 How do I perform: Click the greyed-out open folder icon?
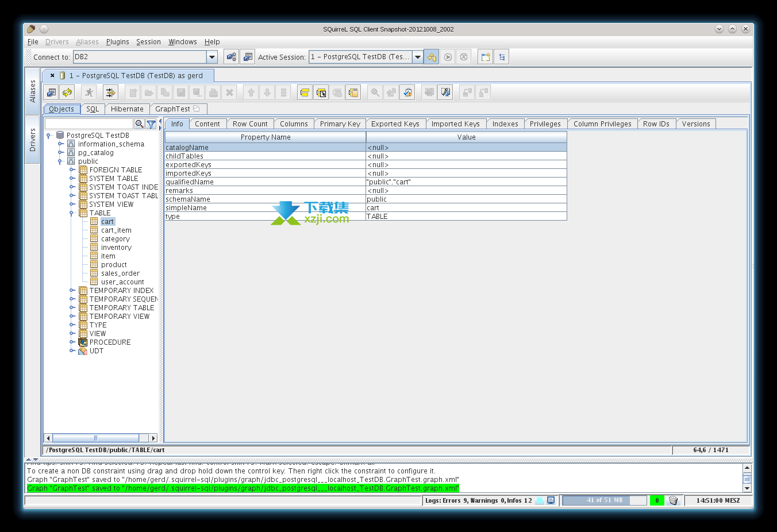tap(149, 92)
